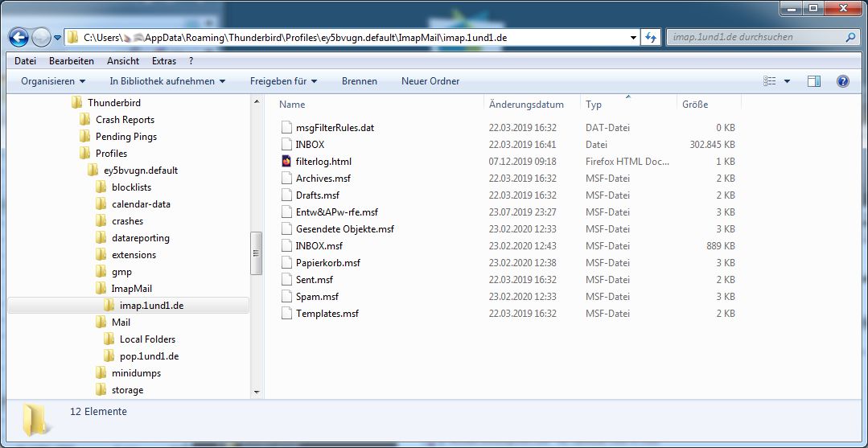Expand the address bar history dropdown
868x448 pixels.
(633, 37)
